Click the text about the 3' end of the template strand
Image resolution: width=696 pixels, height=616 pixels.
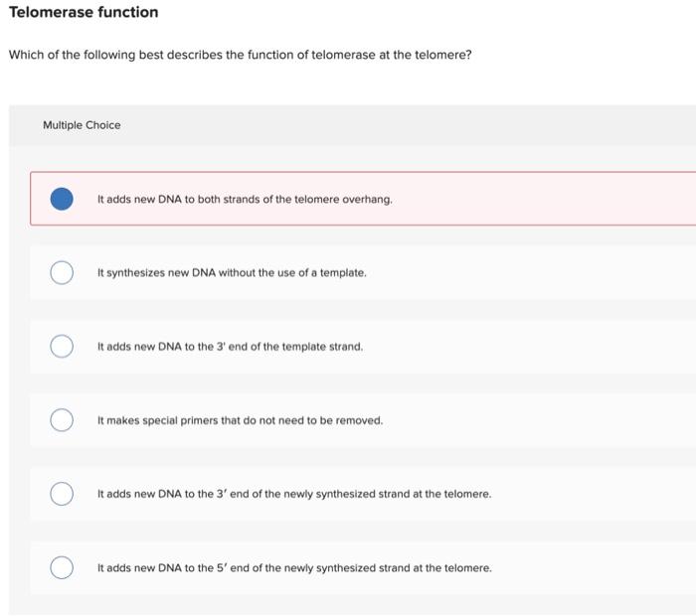pos(230,347)
